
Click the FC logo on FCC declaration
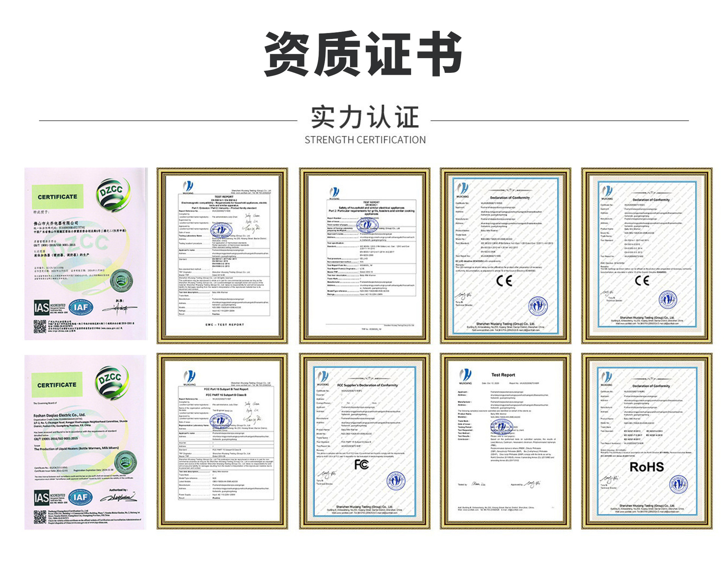[361, 464]
